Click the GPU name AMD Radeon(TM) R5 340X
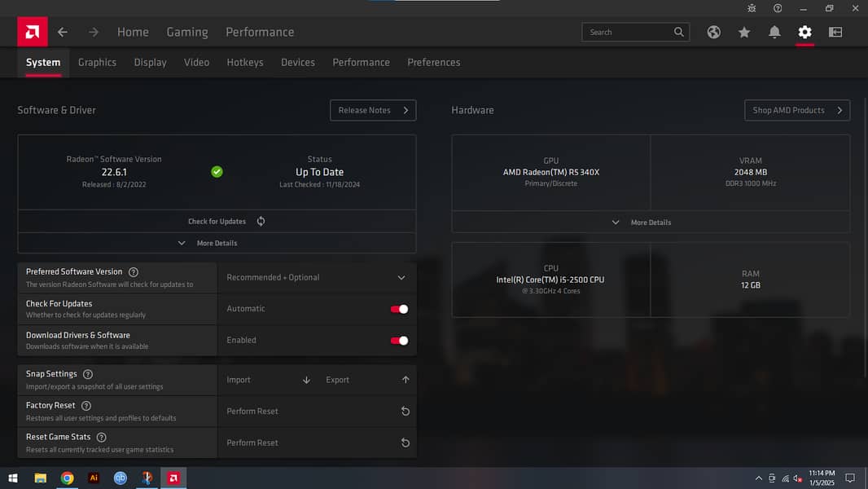This screenshot has height=489, width=868. click(550, 172)
